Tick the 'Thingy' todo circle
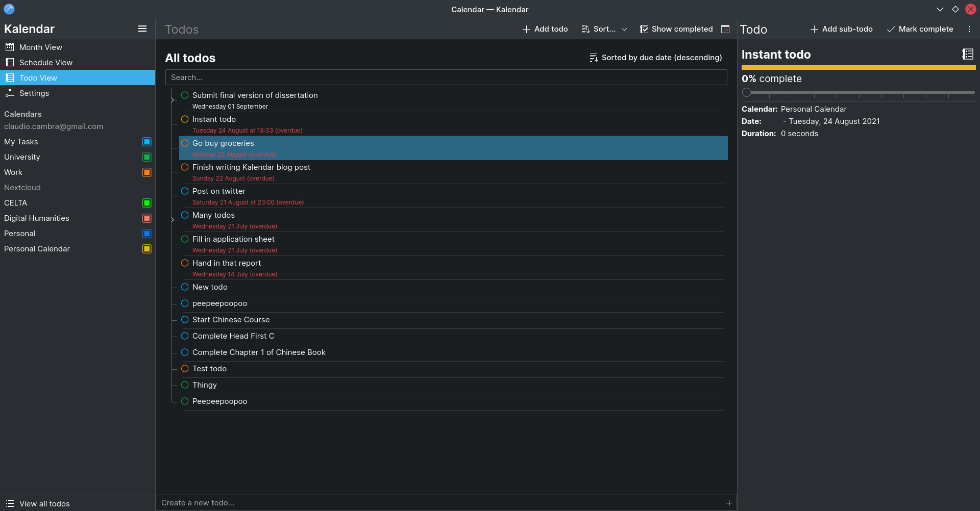The image size is (980, 511). (185, 385)
